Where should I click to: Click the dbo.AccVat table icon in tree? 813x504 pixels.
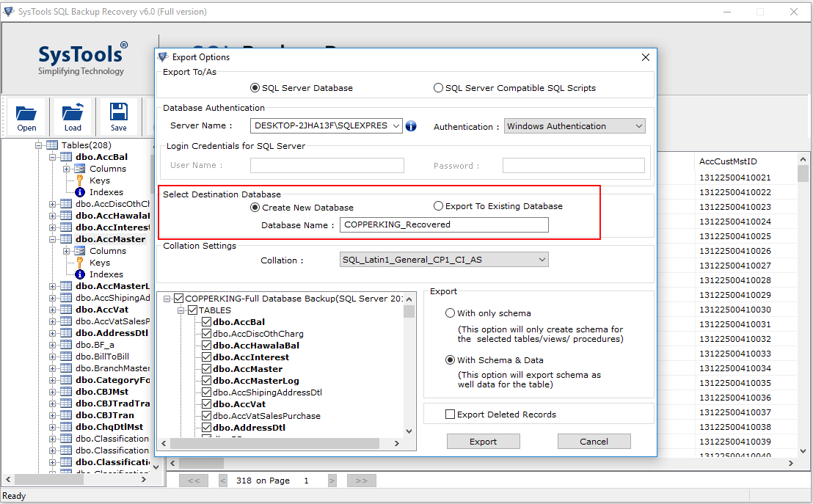coord(66,310)
